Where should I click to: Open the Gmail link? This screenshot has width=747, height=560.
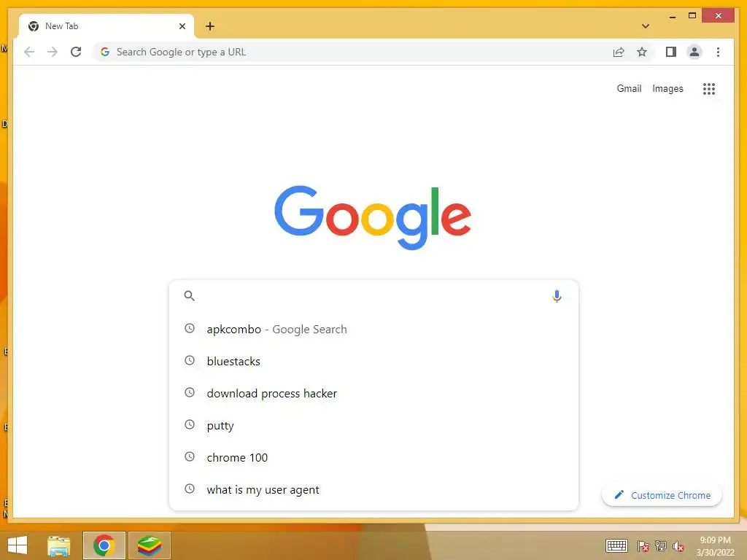coord(629,88)
